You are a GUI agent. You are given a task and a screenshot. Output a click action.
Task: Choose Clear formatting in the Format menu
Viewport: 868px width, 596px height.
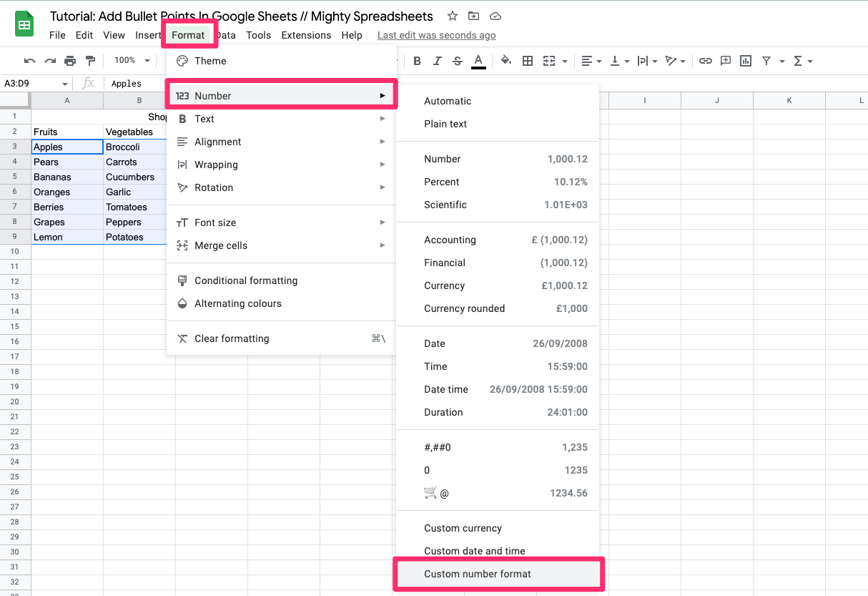(x=281, y=338)
